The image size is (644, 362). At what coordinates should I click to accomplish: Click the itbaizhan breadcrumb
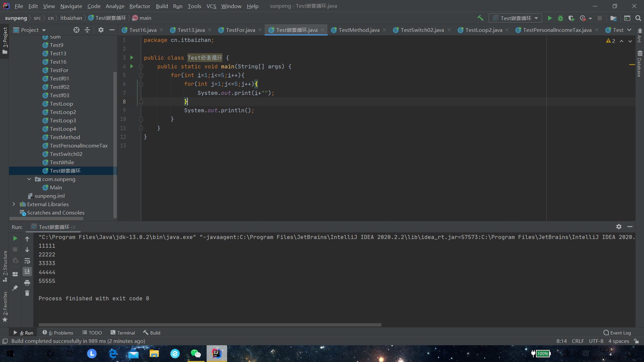71,18
